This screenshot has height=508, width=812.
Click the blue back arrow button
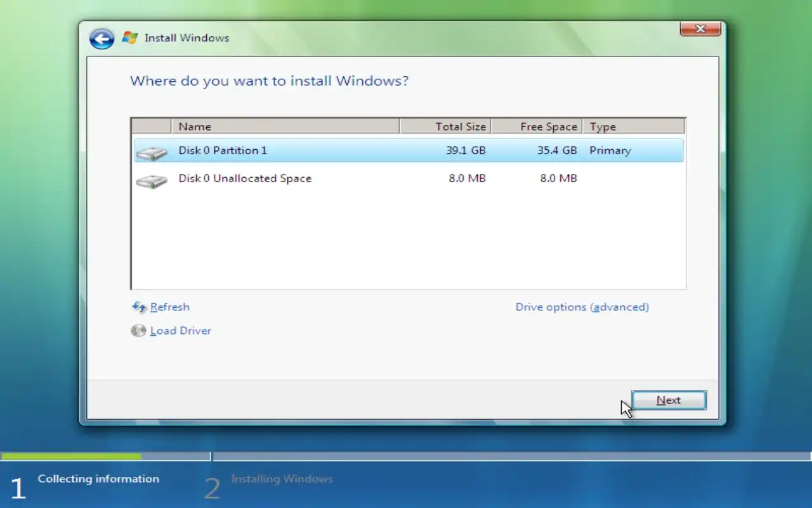click(x=101, y=39)
